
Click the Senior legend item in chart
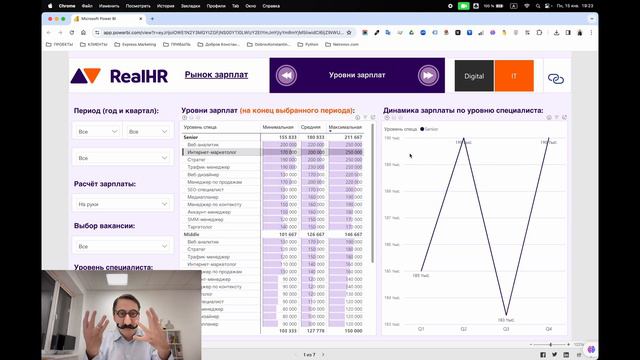(x=429, y=129)
